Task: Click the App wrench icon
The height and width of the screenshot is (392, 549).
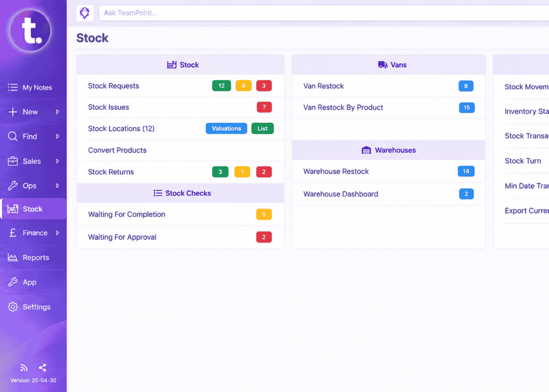Action: coord(13,282)
